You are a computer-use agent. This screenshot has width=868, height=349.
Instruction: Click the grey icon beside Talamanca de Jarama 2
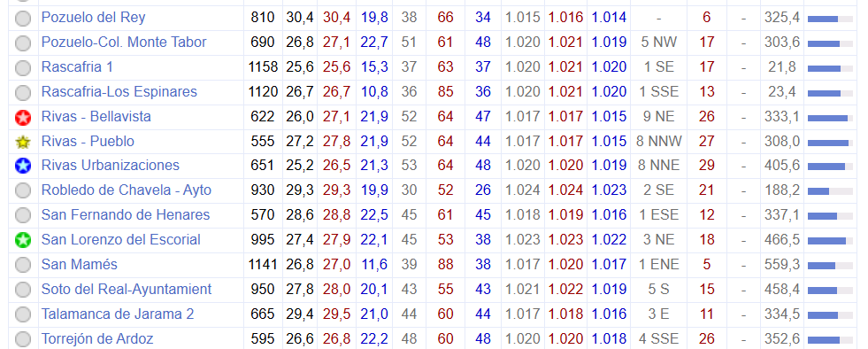[23, 314]
